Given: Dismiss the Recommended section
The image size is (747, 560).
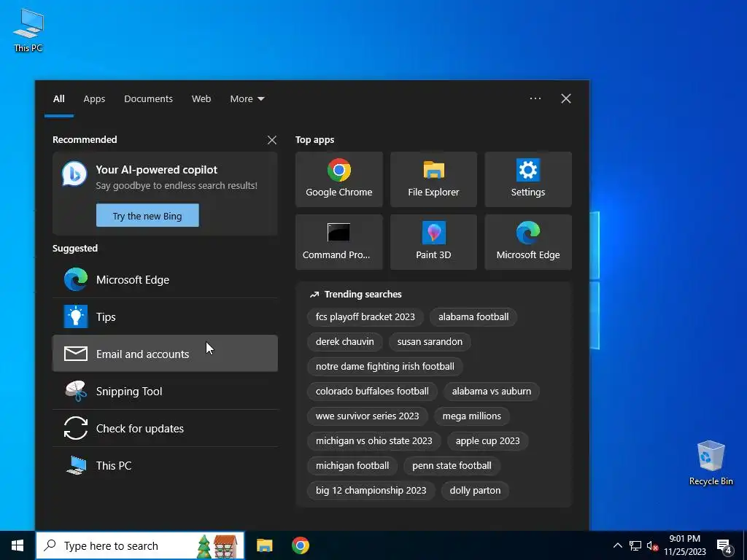Looking at the screenshot, I should tap(271, 140).
